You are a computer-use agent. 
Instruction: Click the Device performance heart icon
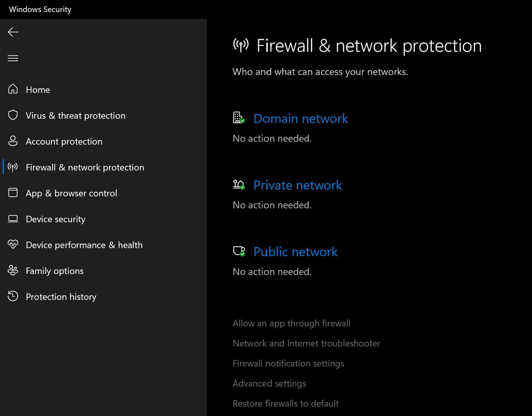[13, 244]
